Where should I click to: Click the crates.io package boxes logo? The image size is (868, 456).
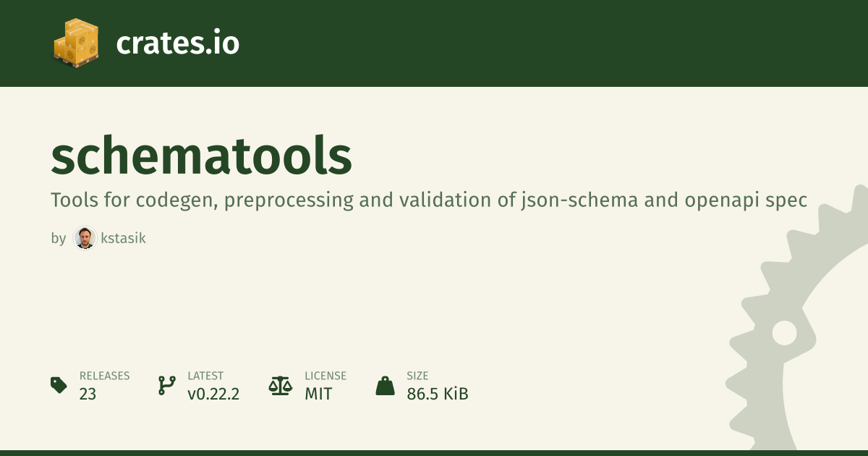[75, 43]
